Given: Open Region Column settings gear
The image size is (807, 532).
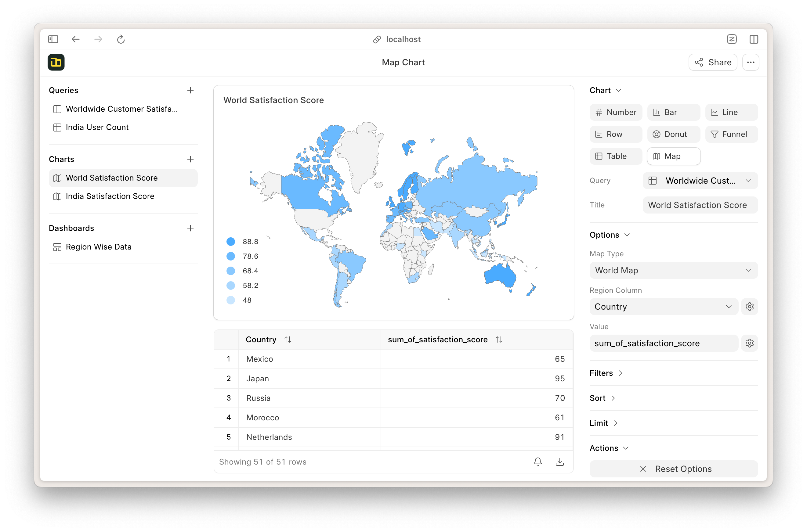Looking at the screenshot, I should 749,307.
